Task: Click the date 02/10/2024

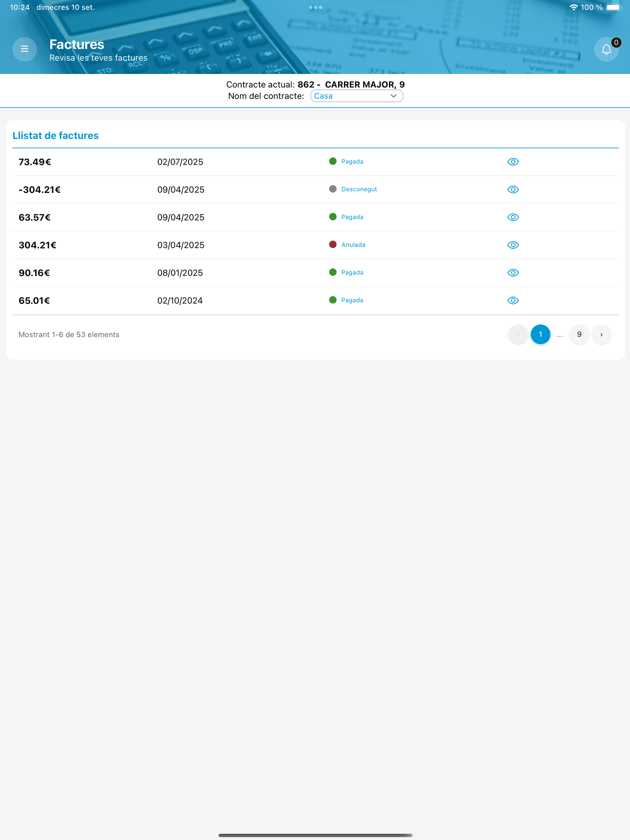Action: pos(180,301)
